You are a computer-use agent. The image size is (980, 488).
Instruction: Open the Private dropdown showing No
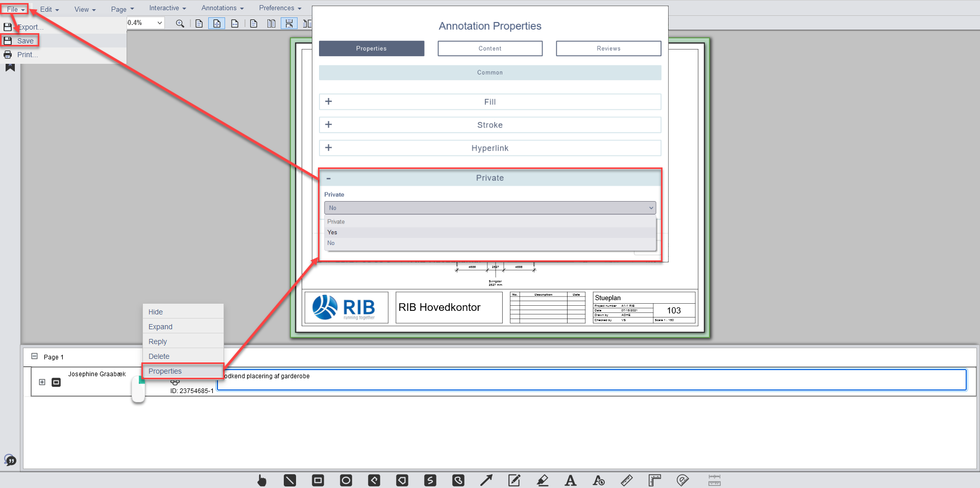[489, 208]
